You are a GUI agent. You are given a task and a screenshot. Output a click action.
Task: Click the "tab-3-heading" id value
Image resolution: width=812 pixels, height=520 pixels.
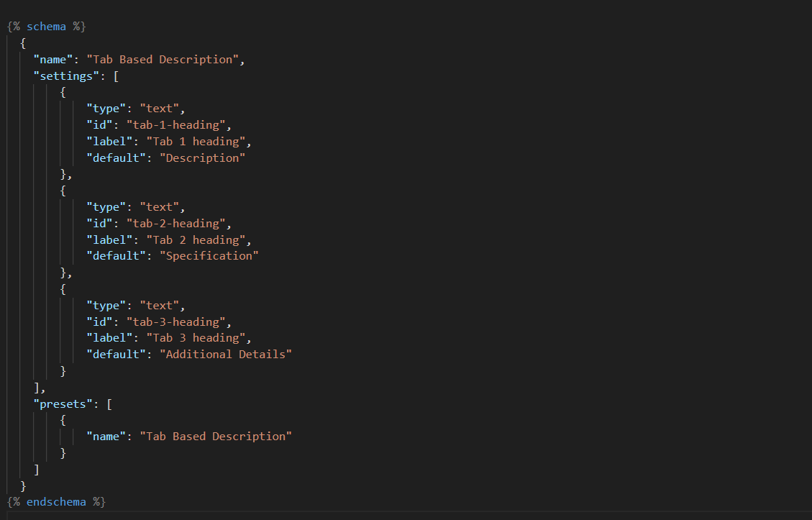179,321
